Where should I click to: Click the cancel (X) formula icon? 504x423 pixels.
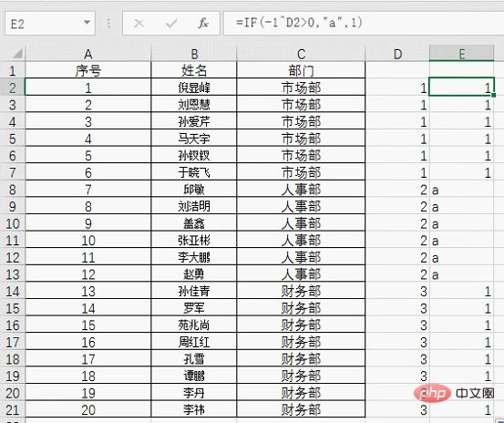139,23
